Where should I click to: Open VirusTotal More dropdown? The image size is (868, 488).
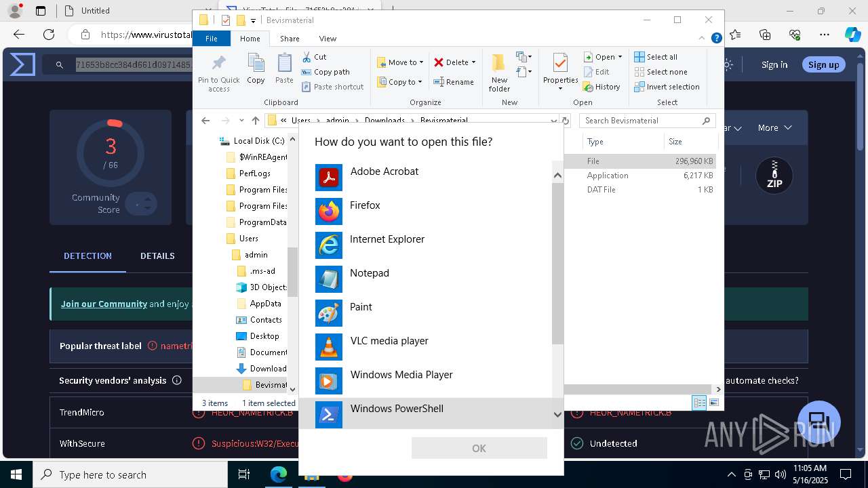pos(774,127)
